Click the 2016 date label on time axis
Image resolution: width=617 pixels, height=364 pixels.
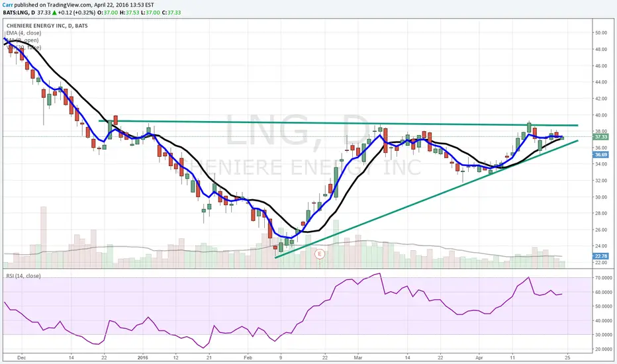point(143,357)
